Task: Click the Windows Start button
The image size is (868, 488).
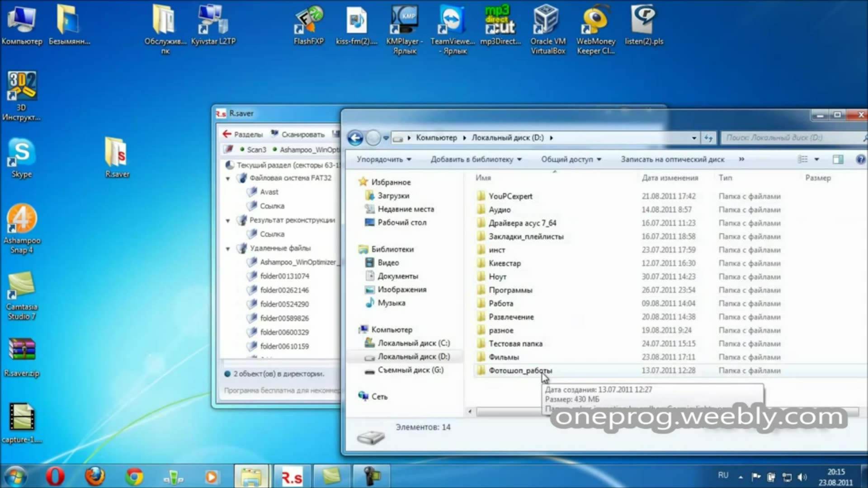Action: pos(15,477)
